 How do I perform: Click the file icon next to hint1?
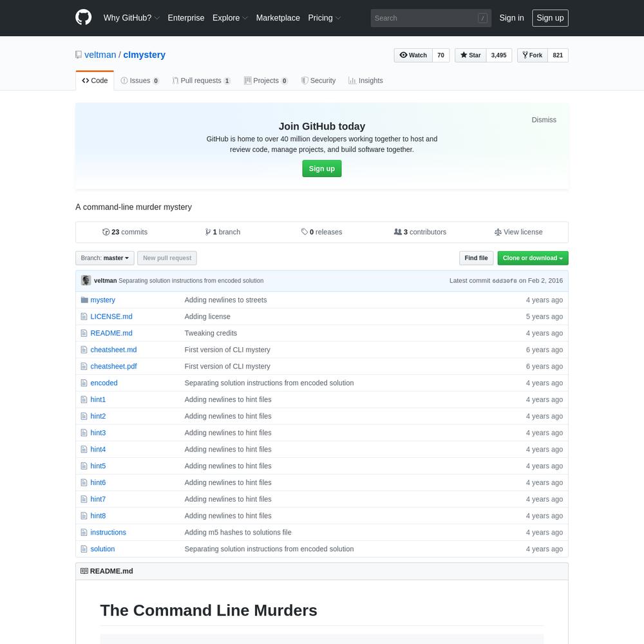pyautogui.click(x=84, y=399)
